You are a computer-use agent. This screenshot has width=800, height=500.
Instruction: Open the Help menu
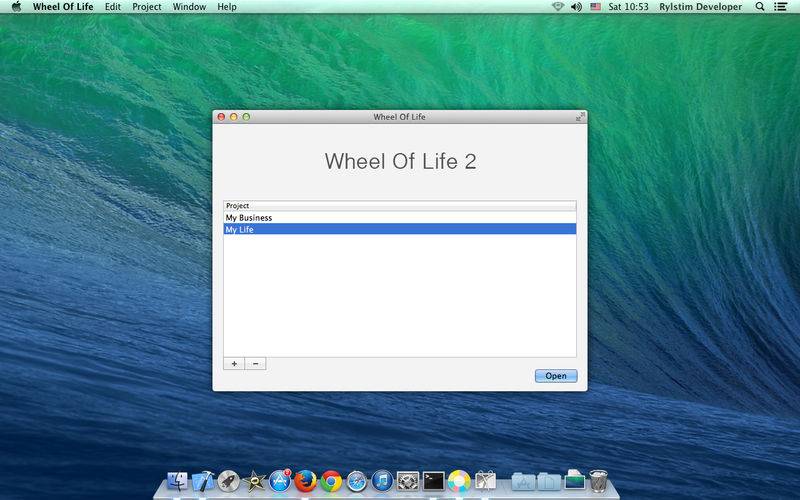coord(227,7)
